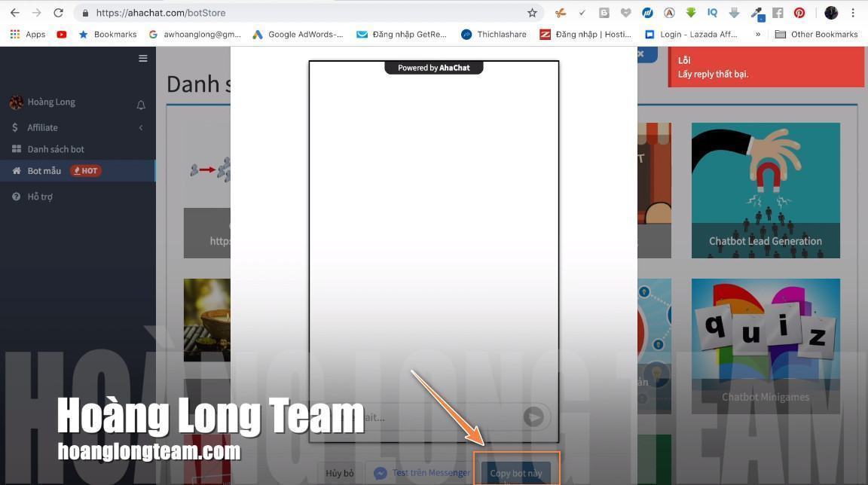Open the Apps shortcut in bookmarks bar
The width and height of the screenshot is (868, 485).
click(28, 35)
